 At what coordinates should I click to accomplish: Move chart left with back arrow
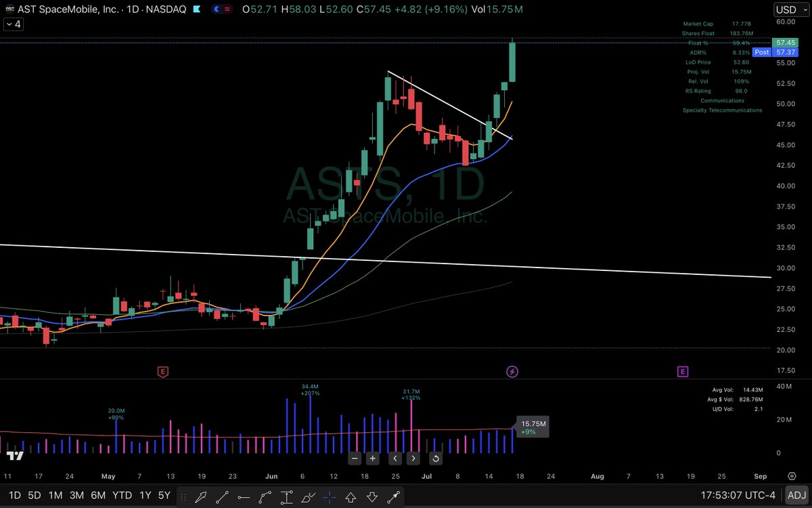395,459
